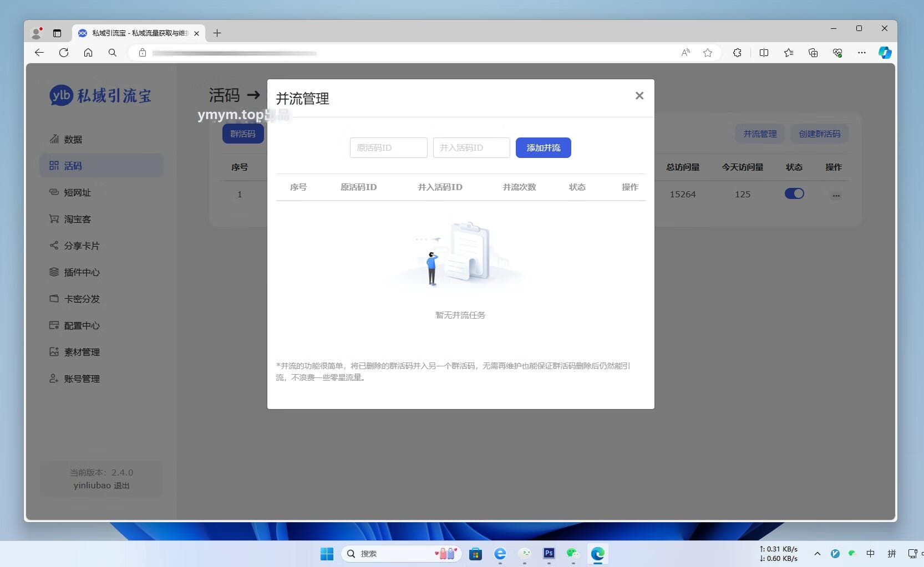Go back in the browser
This screenshot has width=924, height=567.
tap(39, 53)
